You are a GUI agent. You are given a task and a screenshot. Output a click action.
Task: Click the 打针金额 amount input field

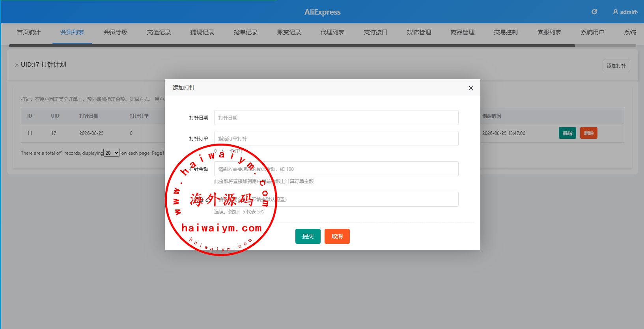click(x=336, y=169)
